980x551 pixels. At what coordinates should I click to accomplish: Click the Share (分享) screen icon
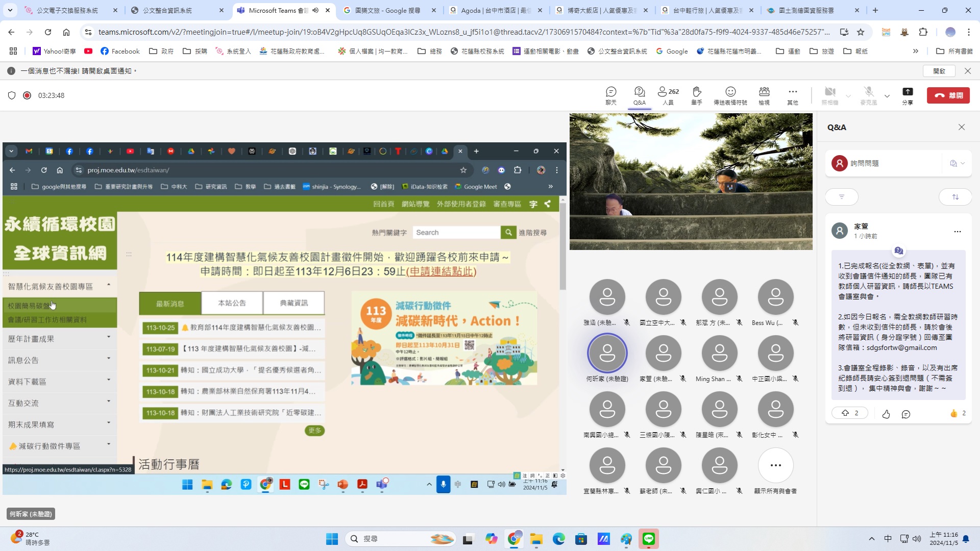click(x=907, y=95)
